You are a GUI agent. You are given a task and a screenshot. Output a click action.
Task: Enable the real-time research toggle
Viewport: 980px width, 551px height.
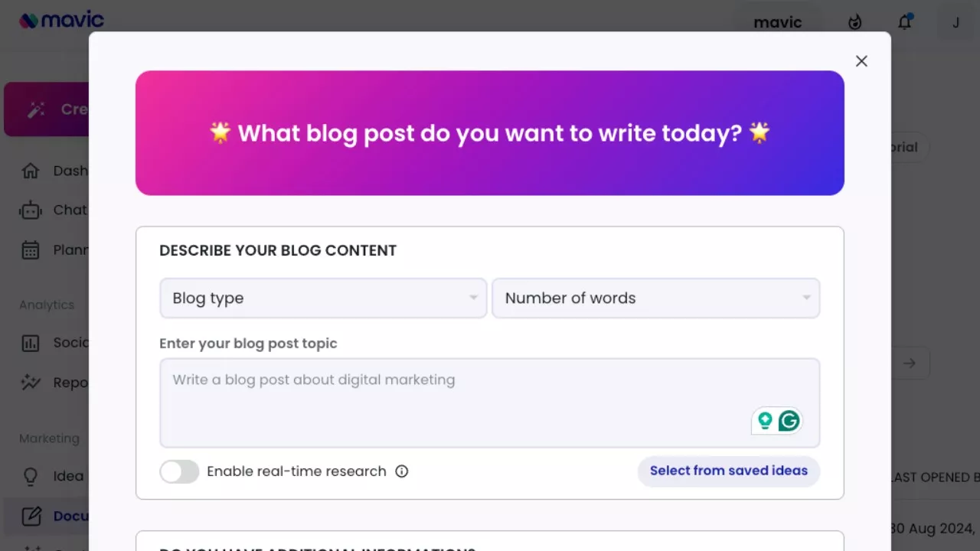tap(179, 471)
